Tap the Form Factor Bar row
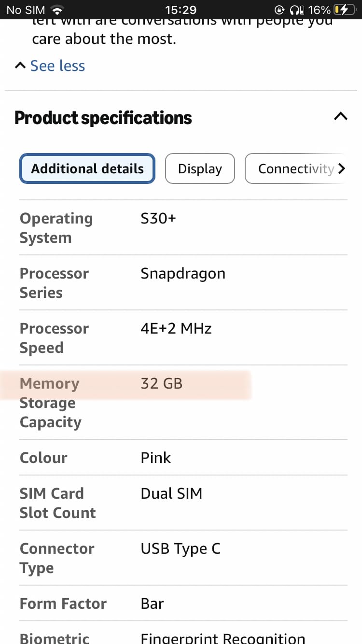 pyautogui.click(x=183, y=603)
